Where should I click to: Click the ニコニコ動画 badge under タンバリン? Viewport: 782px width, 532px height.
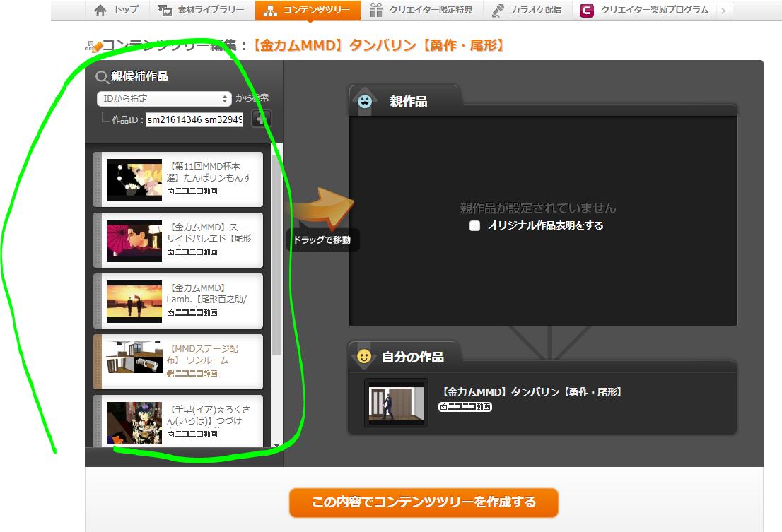(465, 407)
